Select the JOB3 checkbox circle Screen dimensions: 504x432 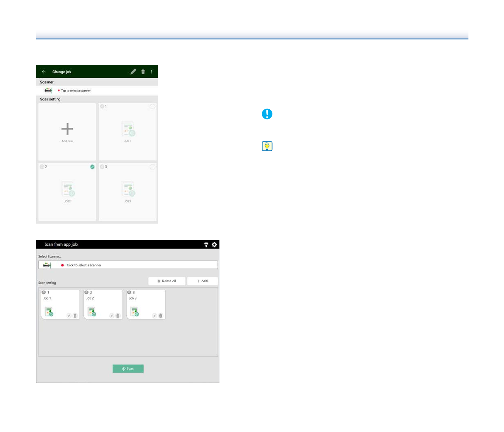[152, 167]
